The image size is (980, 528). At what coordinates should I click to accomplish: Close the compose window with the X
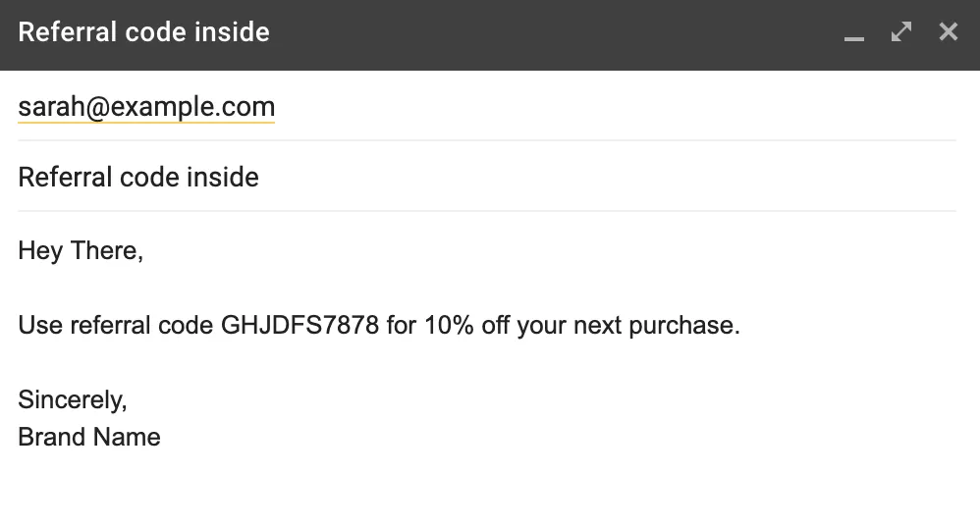949,31
